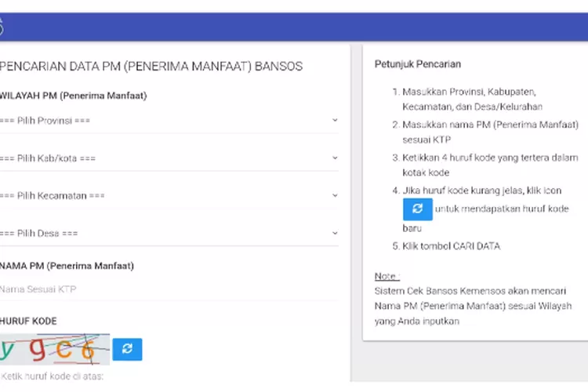Screen dimensions: 588x392
Task: Click the PENCARIAN DATA PM BANSOS heading
Action: [151, 67]
